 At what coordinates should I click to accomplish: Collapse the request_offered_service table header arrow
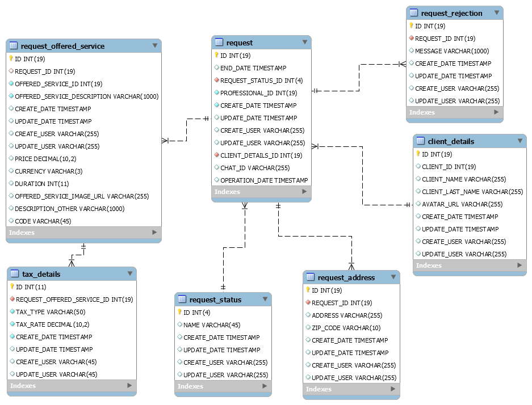[x=154, y=45]
